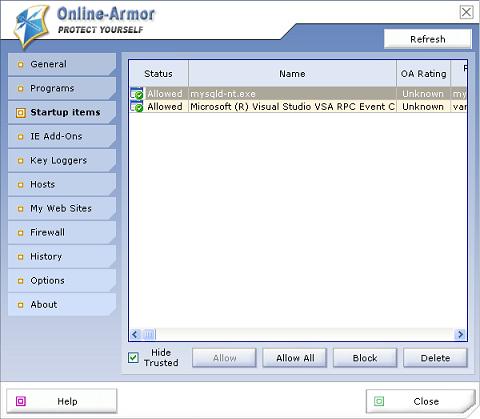
Task: Click the Unknown rating of mysqld-nt.exe
Action: pyautogui.click(x=423, y=94)
